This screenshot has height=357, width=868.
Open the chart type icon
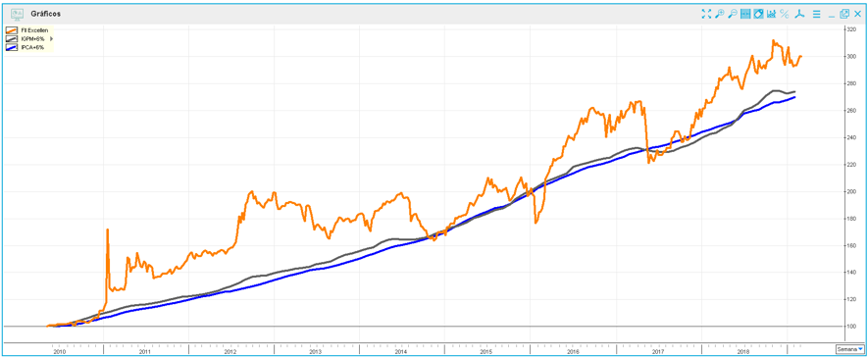coord(771,14)
